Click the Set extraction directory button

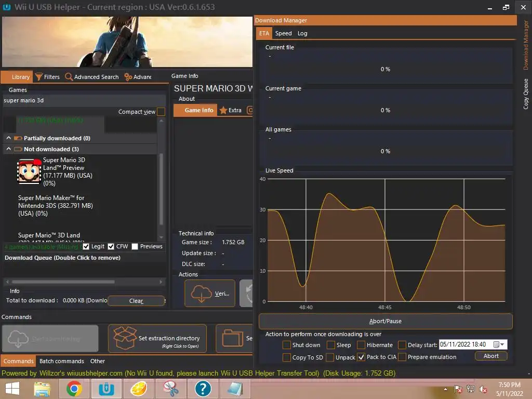(157, 338)
